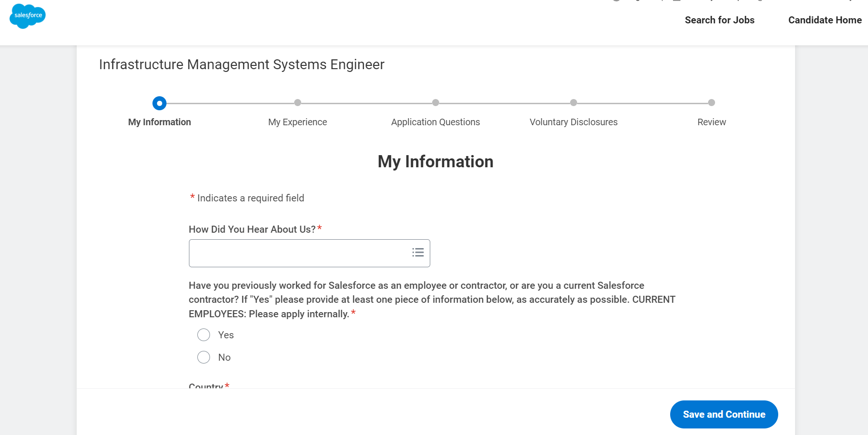
Task: Jump to the My Experience step label
Action: (x=297, y=122)
